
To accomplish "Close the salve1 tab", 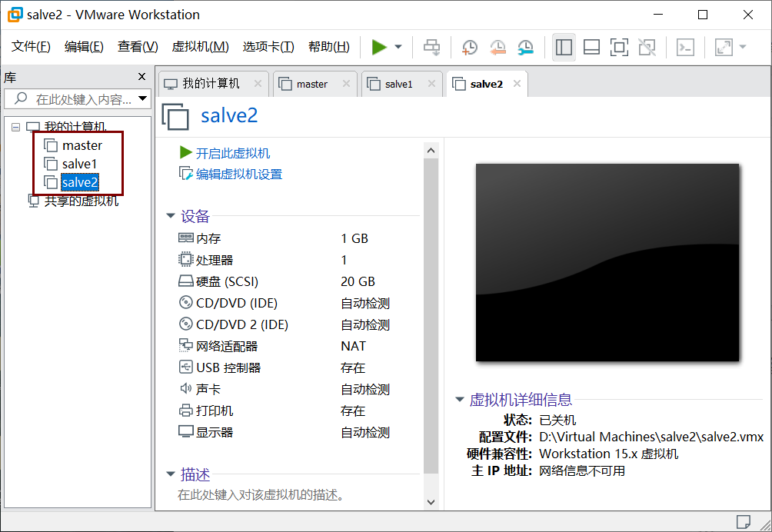I will point(432,84).
